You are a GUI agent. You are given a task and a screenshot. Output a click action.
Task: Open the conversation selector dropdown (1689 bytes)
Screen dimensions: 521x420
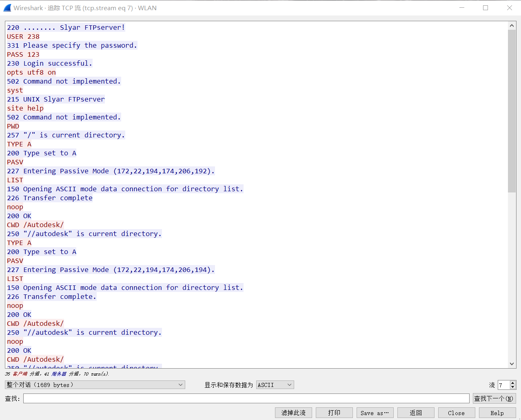[x=95, y=385]
